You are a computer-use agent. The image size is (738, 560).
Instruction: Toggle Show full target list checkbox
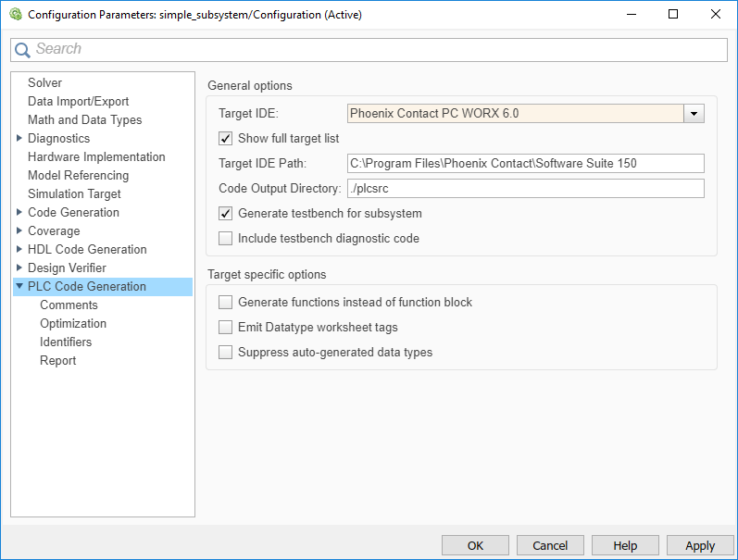225,139
